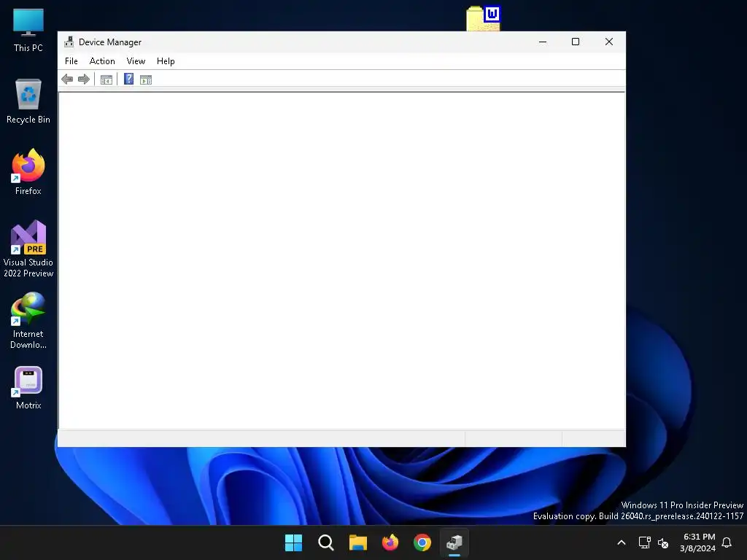
Task: Open the File menu
Action: (x=71, y=61)
